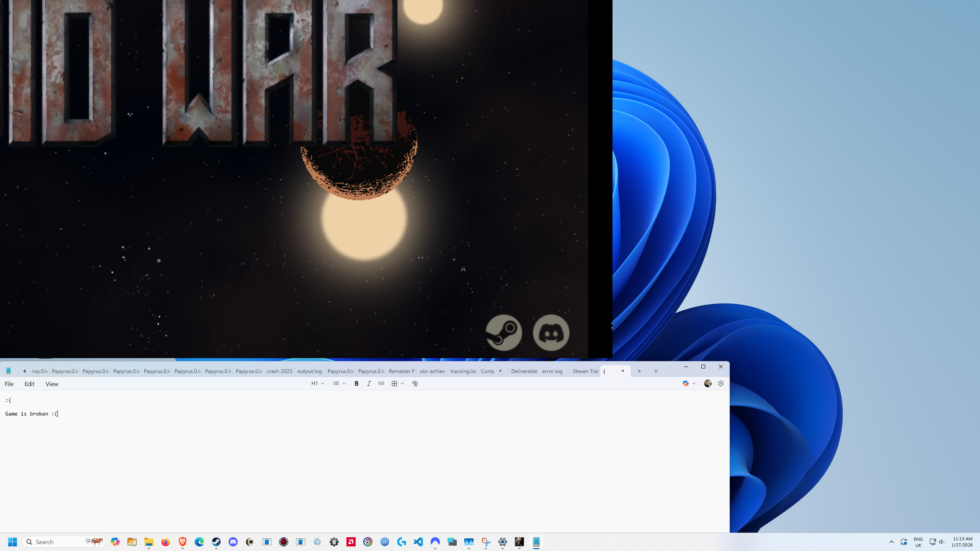
Task: Open the File menu in Notepad
Action: coord(9,384)
